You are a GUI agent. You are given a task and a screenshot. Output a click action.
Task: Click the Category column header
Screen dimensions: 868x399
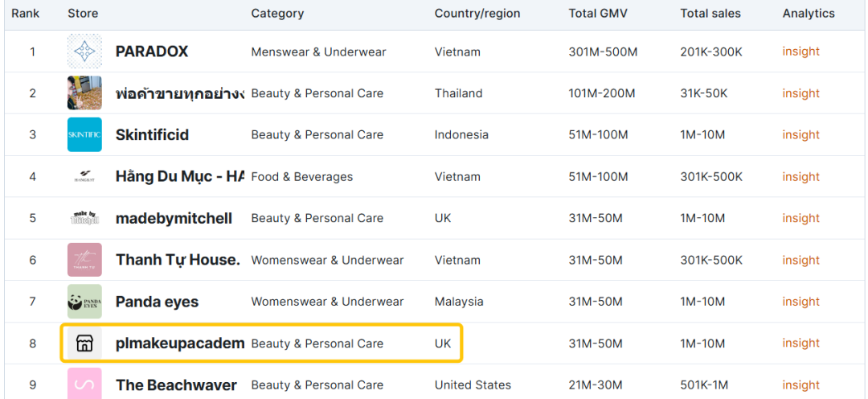tap(277, 14)
